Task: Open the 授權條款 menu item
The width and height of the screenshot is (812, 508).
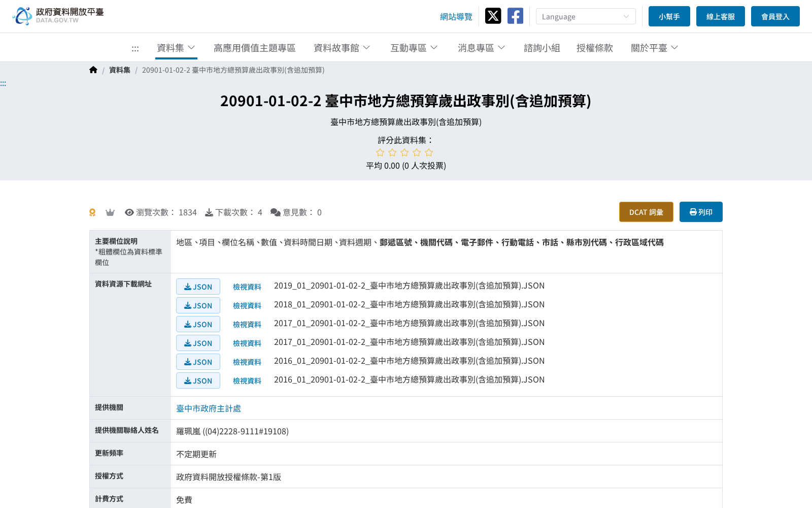Action: (595, 48)
